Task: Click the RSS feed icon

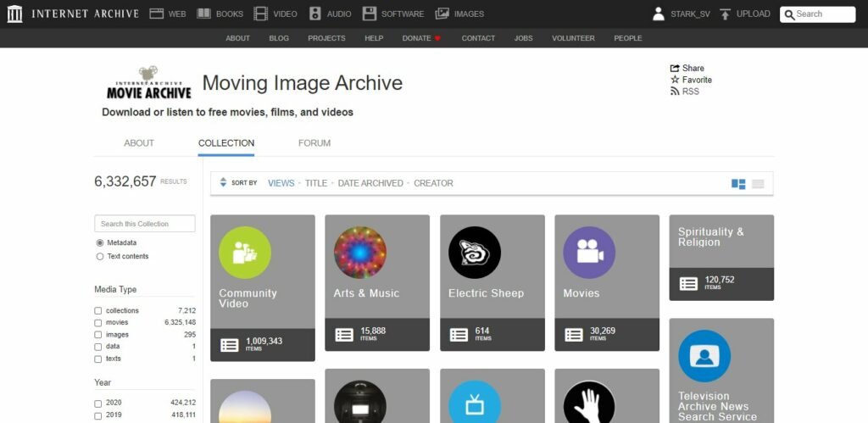Action: pyautogui.click(x=675, y=92)
